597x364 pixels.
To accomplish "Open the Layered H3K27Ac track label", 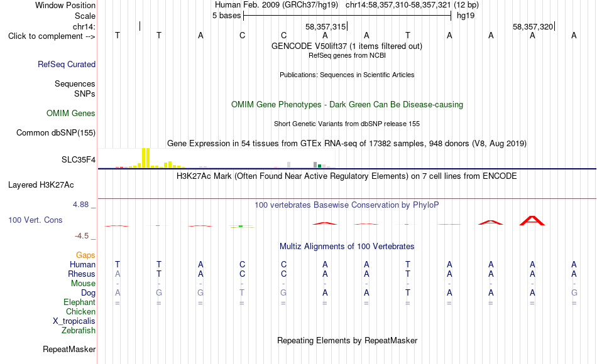I will click(x=41, y=185).
